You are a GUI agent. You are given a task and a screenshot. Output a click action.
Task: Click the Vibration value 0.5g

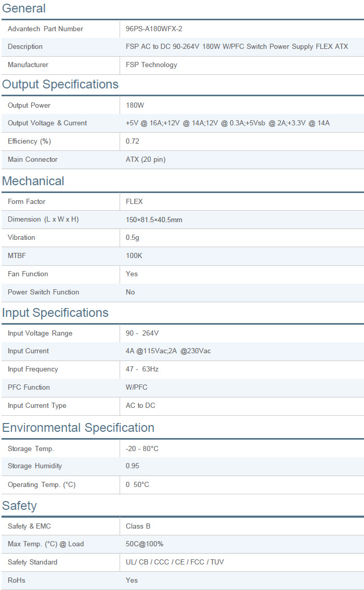coord(133,238)
